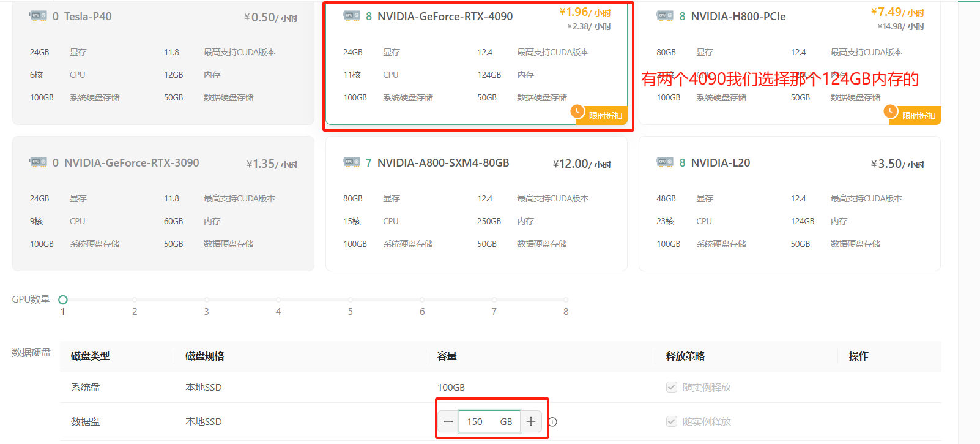This screenshot has width=980, height=444.
Task: Set the GPU数量 slider to 6
Action: click(422, 299)
